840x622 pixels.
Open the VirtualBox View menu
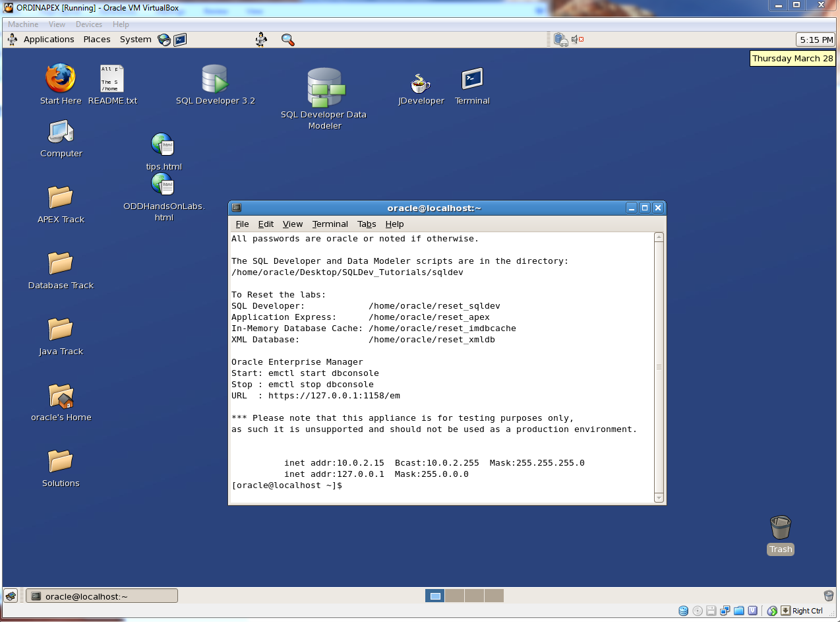click(57, 24)
